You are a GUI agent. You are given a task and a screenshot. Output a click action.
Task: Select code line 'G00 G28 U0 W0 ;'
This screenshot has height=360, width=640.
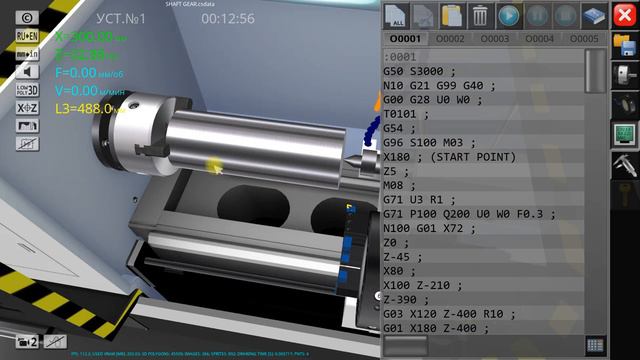[484, 100]
